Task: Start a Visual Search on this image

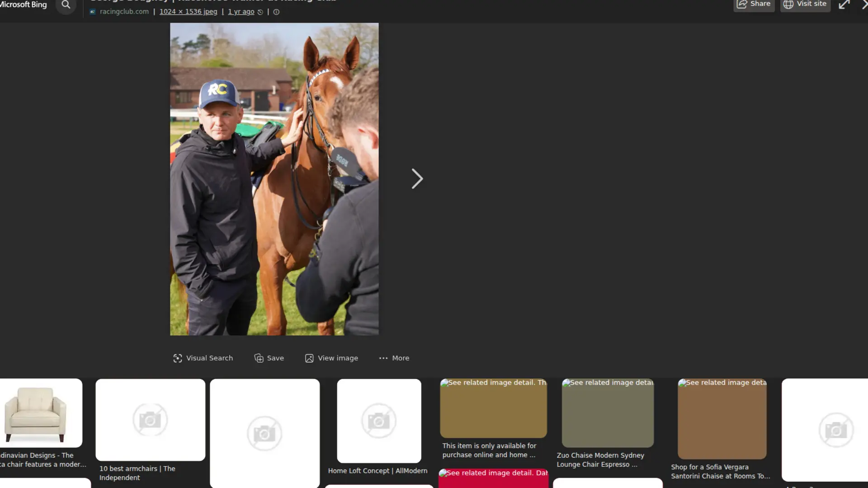Action: (x=203, y=358)
